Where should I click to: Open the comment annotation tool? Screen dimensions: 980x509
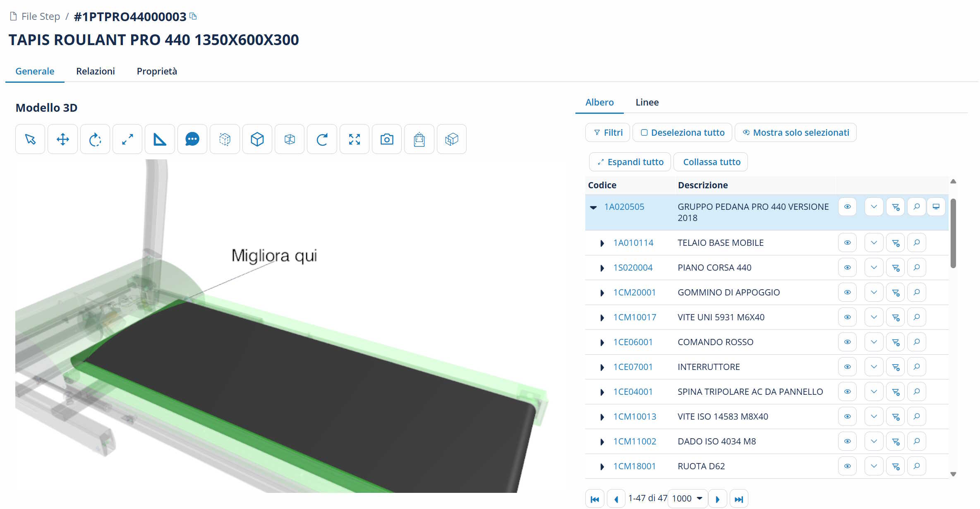[x=192, y=139]
